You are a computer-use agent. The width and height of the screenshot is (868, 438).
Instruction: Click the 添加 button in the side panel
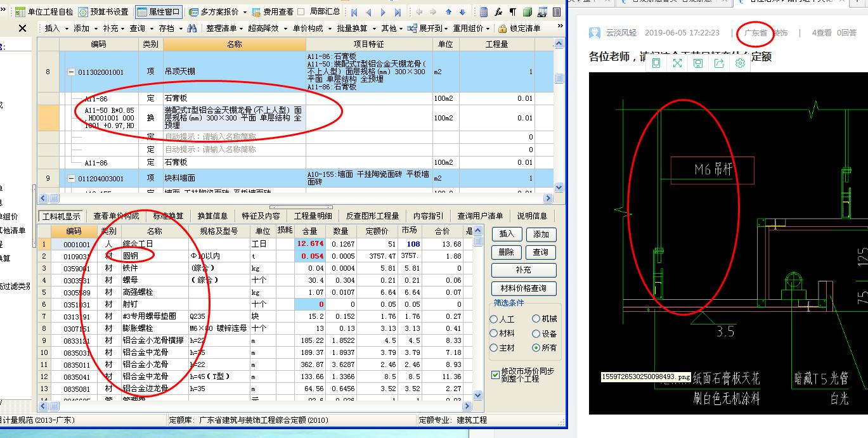(541, 234)
